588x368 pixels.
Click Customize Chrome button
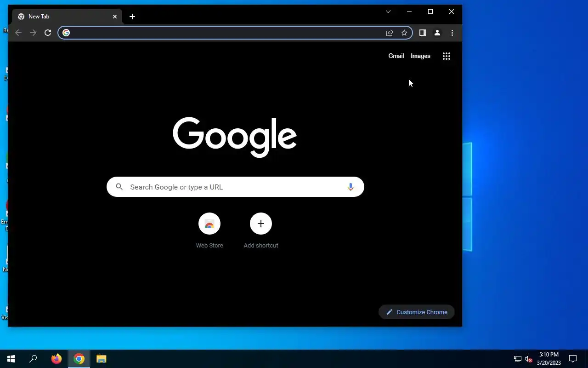pos(417,312)
